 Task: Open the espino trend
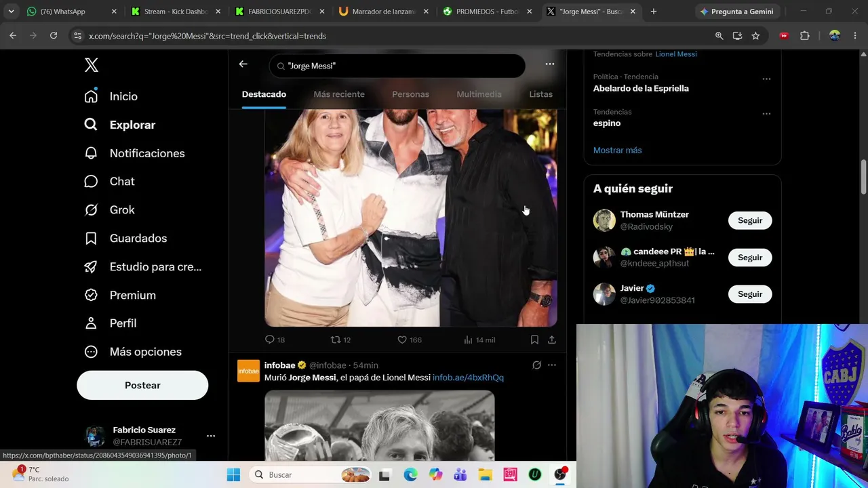(607, 123)
